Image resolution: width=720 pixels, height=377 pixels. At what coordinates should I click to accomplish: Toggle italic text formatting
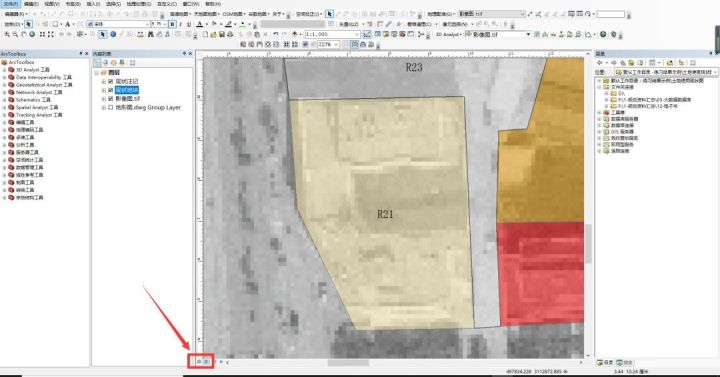(180, 24)
